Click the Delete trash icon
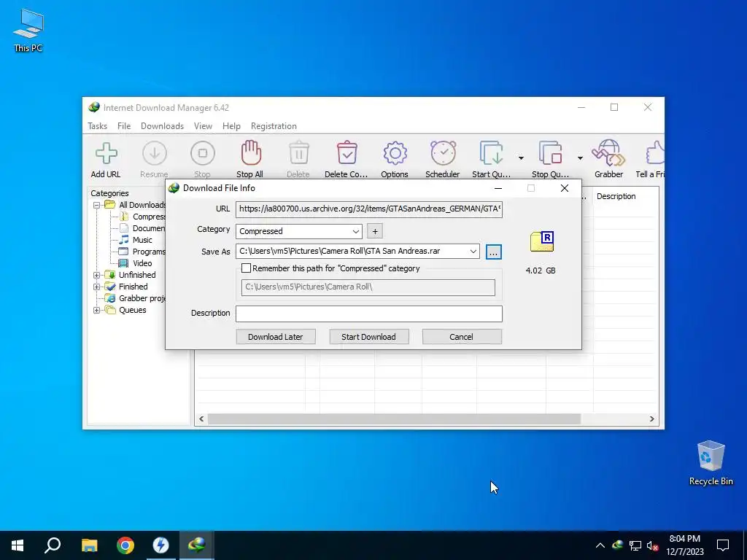Screen dimensions: 747x560 point(299,153)
